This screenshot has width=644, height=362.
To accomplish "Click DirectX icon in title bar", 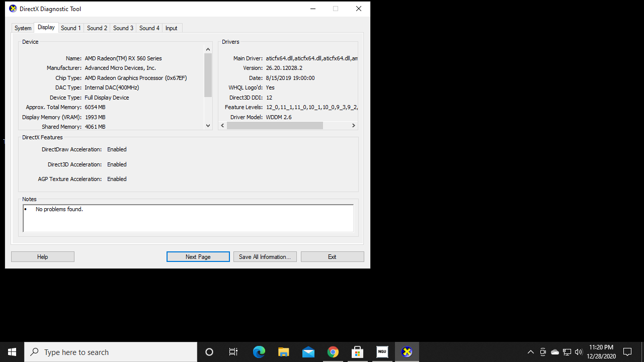I will click(13, 9).
